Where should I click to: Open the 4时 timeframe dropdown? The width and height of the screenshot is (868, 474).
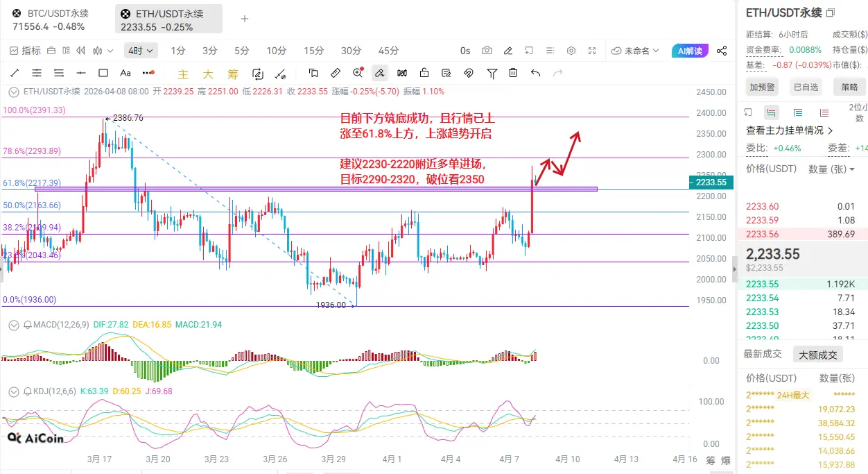141,51
